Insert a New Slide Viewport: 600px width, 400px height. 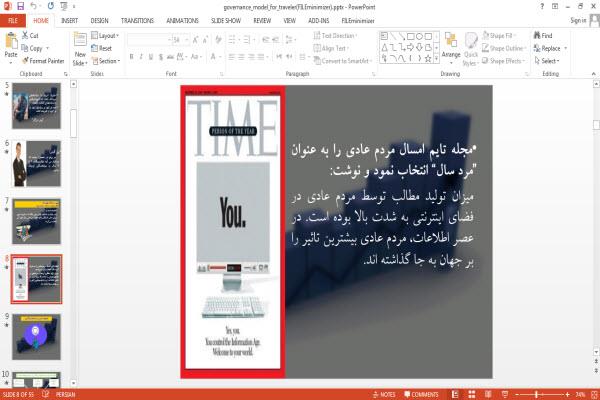pos(80,49)
